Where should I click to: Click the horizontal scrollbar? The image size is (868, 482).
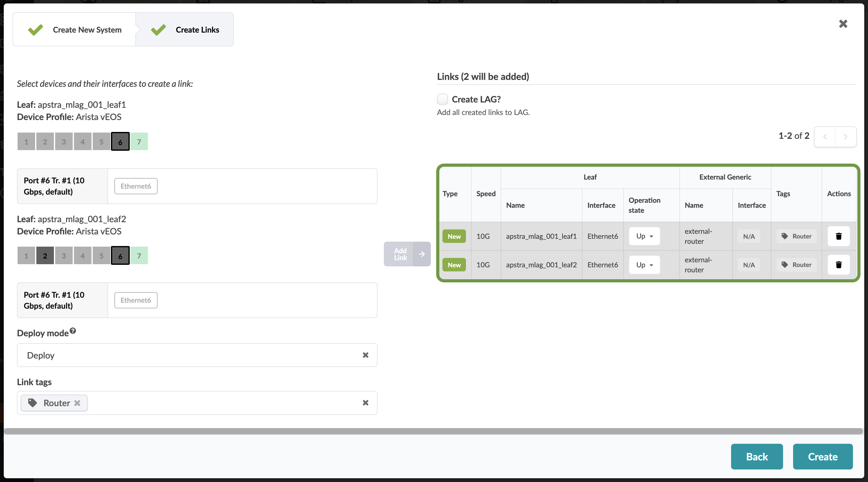click(433, 431)
